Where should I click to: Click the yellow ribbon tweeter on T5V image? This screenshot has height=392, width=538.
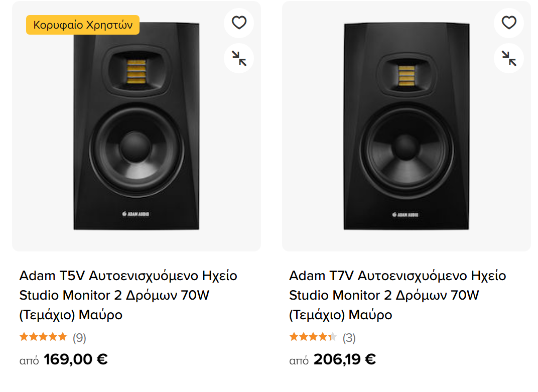137,72
